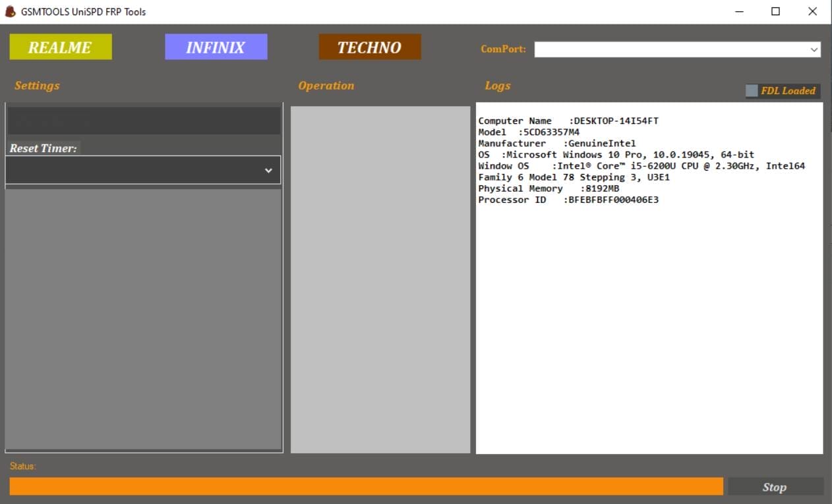The width and height of the screenshot is (832, 504).
Task: Click the orange progress bar
Action: pos(367,486)
